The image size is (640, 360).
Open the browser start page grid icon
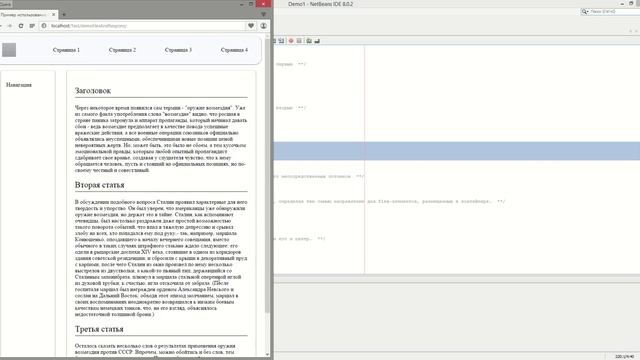(32, 26)
